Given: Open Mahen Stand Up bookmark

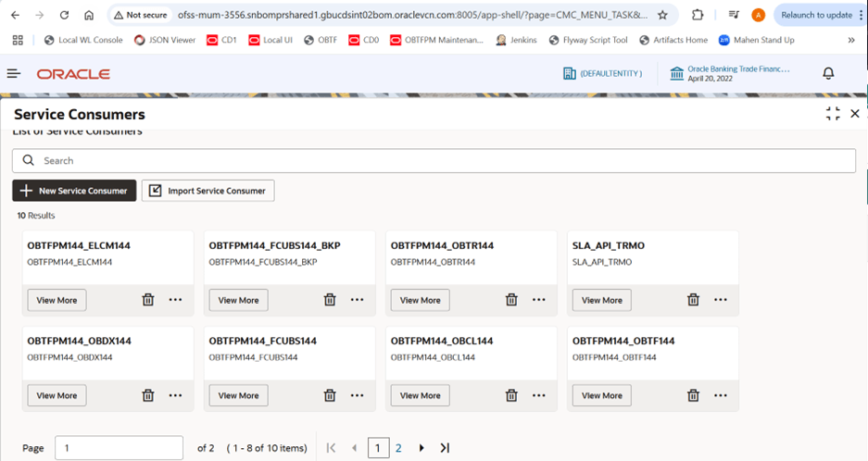Looking at the screenshot, I should (756, 40).
